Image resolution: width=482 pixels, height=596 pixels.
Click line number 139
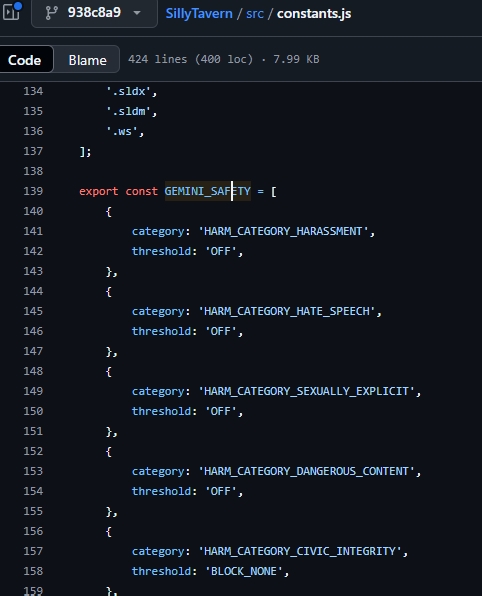[33, 191]
